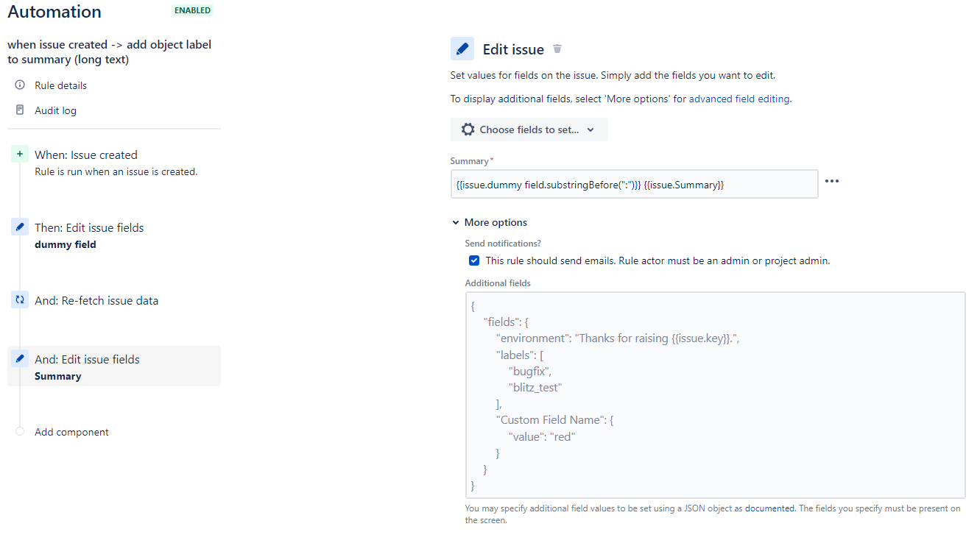980x543 pixels.
Task: Click the Audit log document icon
Action: (20, 110)
